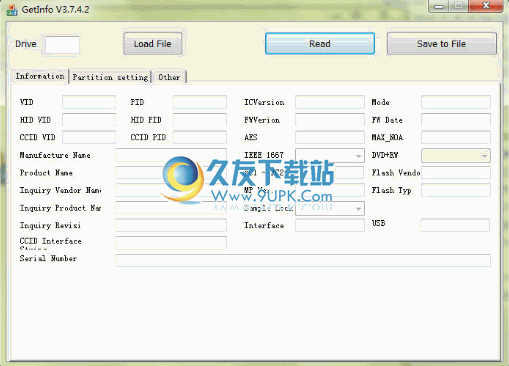The width and height of the screenshot is (509, 366).
Task: Click the MAX_NOA field
Action: click(456, 137)
